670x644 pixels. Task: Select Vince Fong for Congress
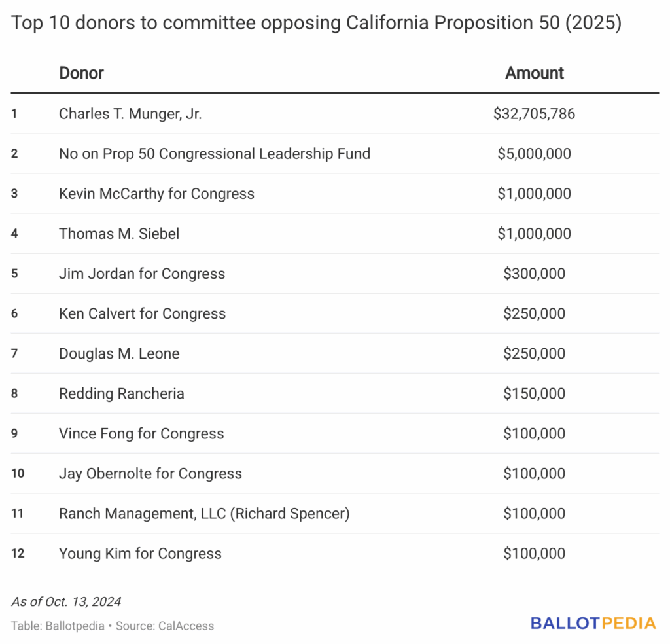[141, 433]
